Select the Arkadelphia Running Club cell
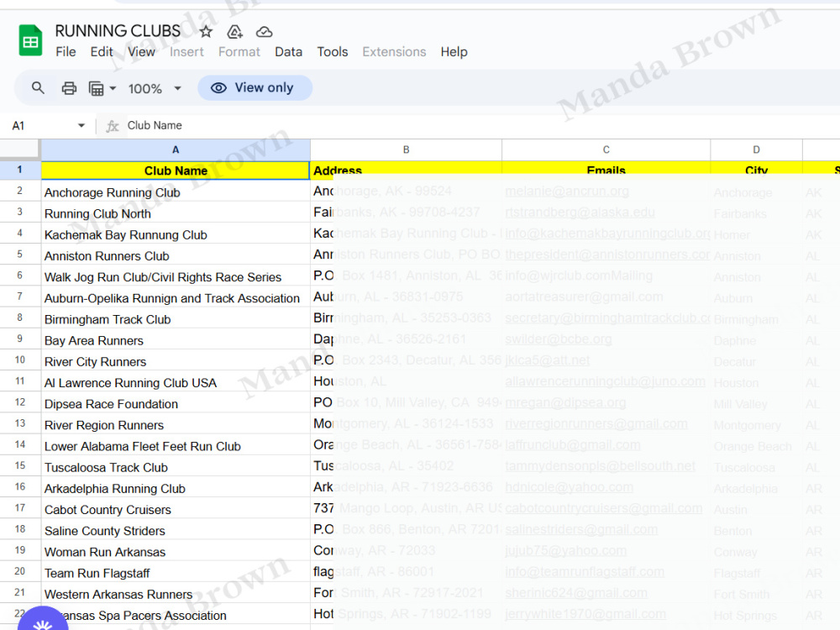 pos(176,488)
